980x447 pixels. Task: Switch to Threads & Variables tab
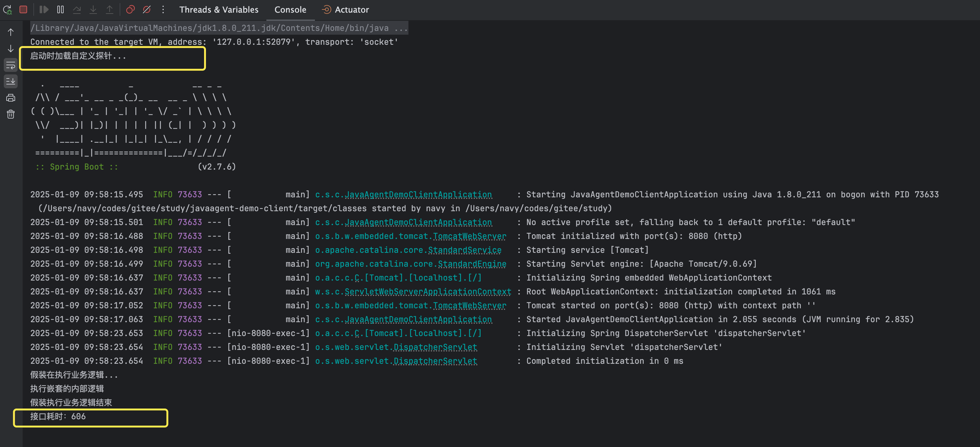tap(219, 9)
